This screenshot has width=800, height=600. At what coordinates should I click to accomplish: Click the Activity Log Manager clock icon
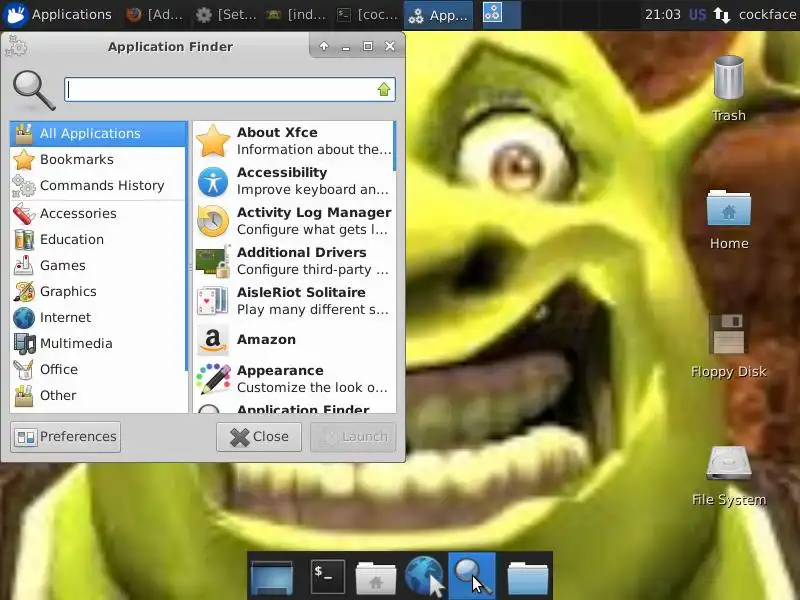click(x=213, y=221)
